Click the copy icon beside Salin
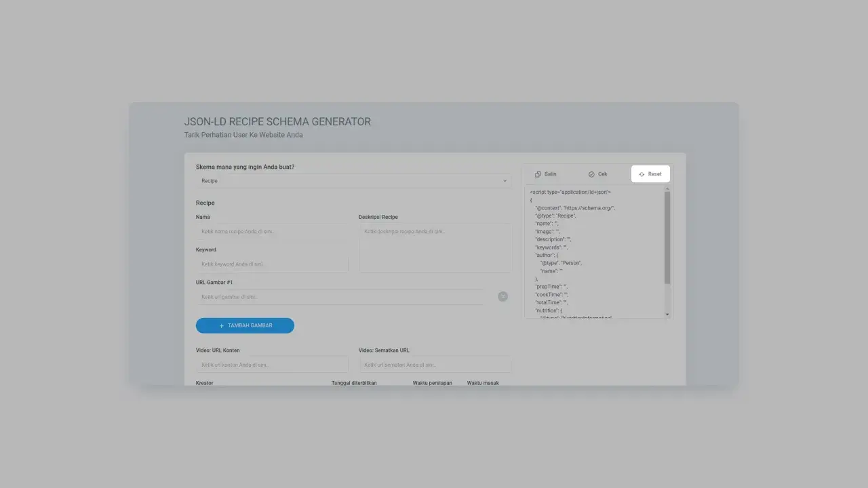The image size is (868, 488). coord(538,174)
